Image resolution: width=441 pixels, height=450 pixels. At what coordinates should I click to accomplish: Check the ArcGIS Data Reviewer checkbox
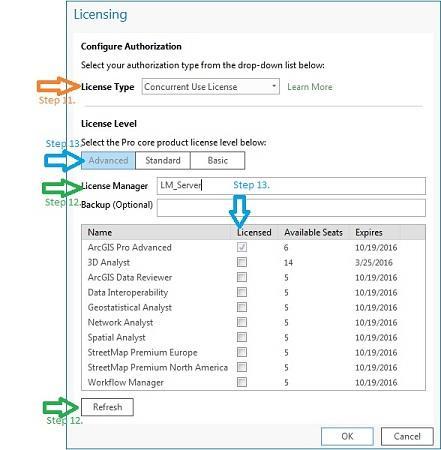(x=242, y=277)
